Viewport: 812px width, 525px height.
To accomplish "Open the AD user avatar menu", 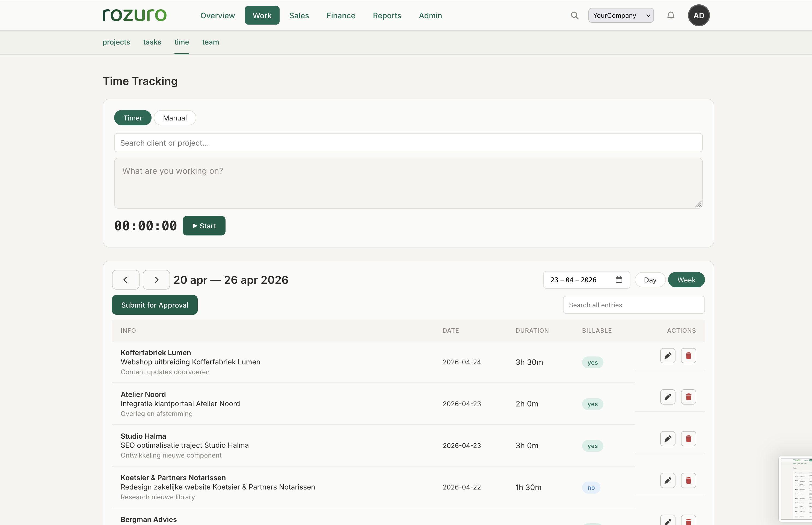I will point(698,15).
